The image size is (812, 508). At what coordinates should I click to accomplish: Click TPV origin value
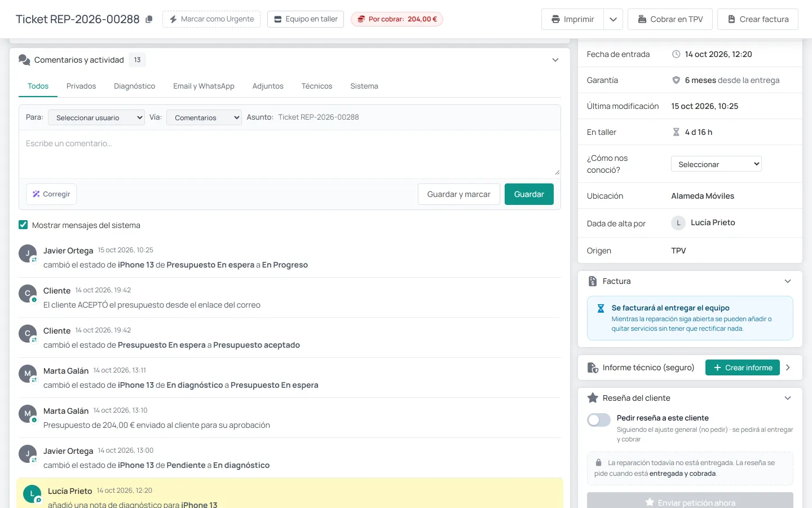(678, 251)
